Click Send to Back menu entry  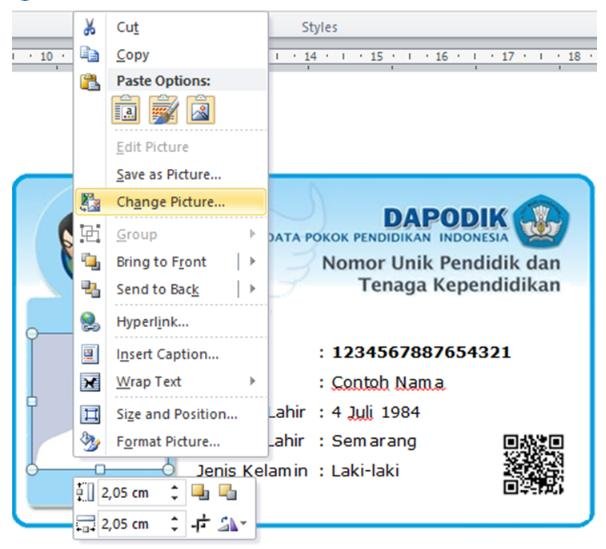click(x=158, y=289)
